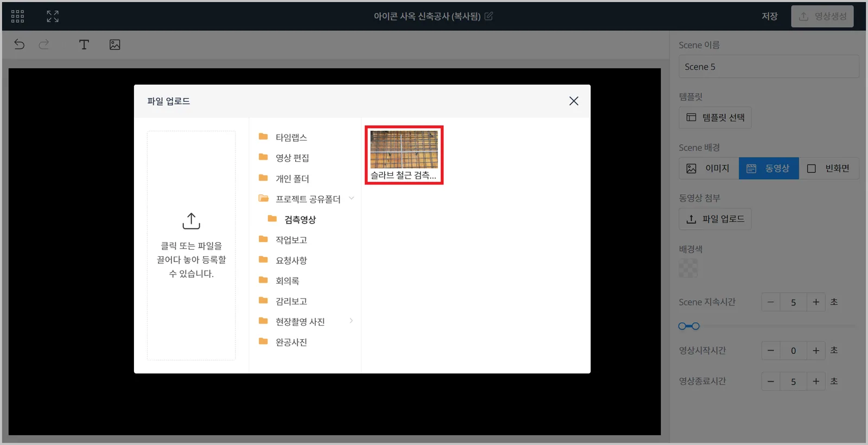Click the 배경색 color swatch
This screenshot has height=445, width=868.
(x=688, y=268)
